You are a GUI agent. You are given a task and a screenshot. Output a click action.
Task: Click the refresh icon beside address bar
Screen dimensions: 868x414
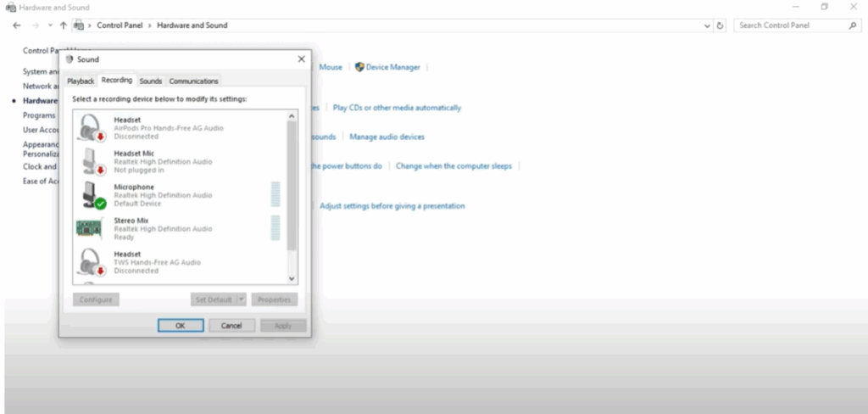pyautogui.click(x=721, y=25)
